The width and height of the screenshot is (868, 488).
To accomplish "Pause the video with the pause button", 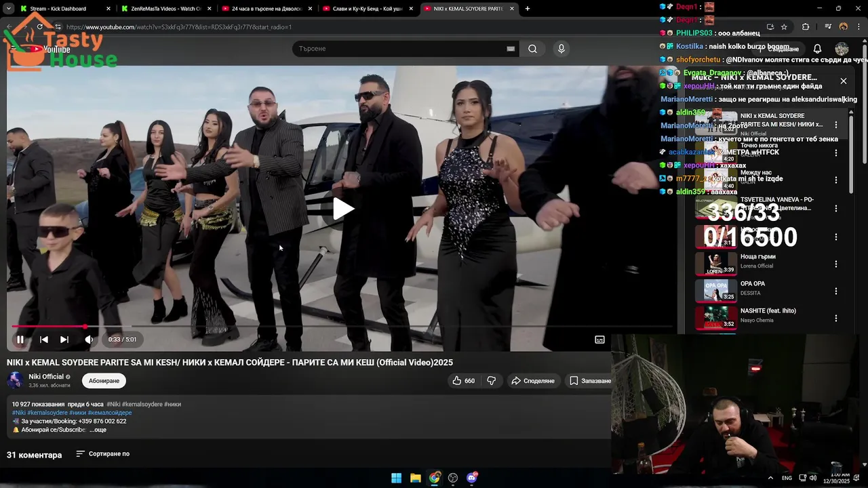I will click(20, 340).
